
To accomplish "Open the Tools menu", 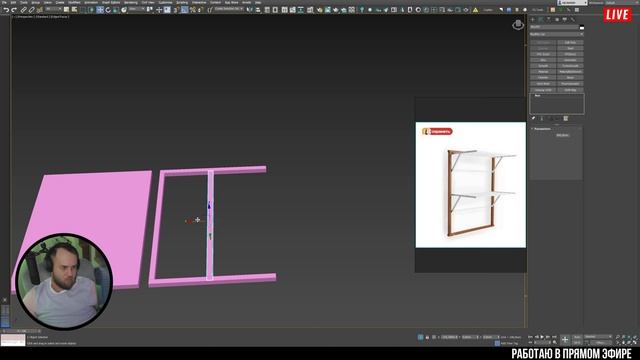I will pyautogui.click(x=24, y=2).
